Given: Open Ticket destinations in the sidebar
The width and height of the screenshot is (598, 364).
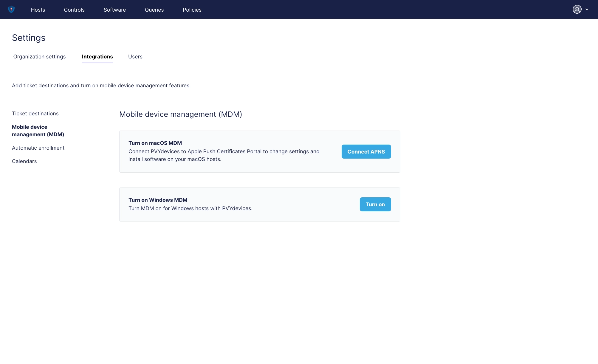Looking at the screenshot, I should 35,114.
